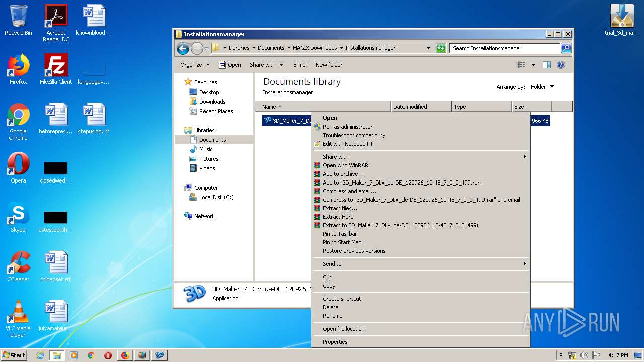
Task: Select stepusing.rtf desktop file
Action: tap(94, 119)
